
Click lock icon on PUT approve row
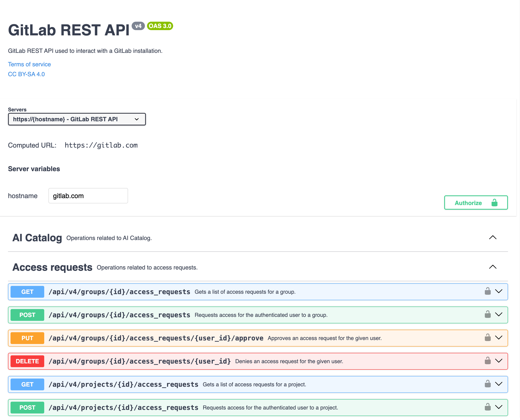[x=488, y=337]
